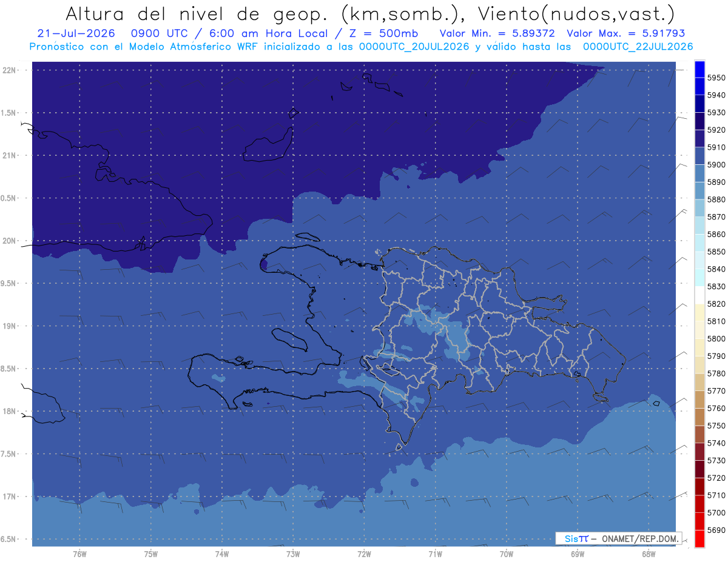Pick the legend color between 5900 and 5910
This screenshot has width=728, height=562.
[x=699, y=156]
